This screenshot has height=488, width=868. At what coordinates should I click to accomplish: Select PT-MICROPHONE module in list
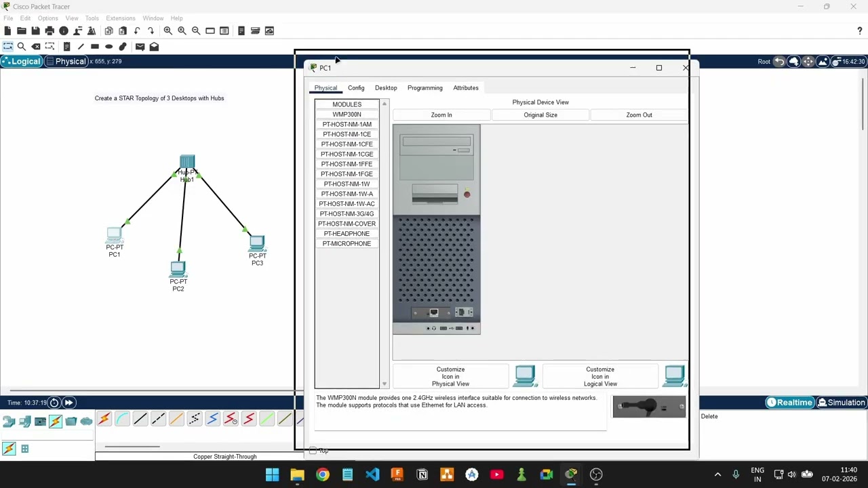(347, 244)
